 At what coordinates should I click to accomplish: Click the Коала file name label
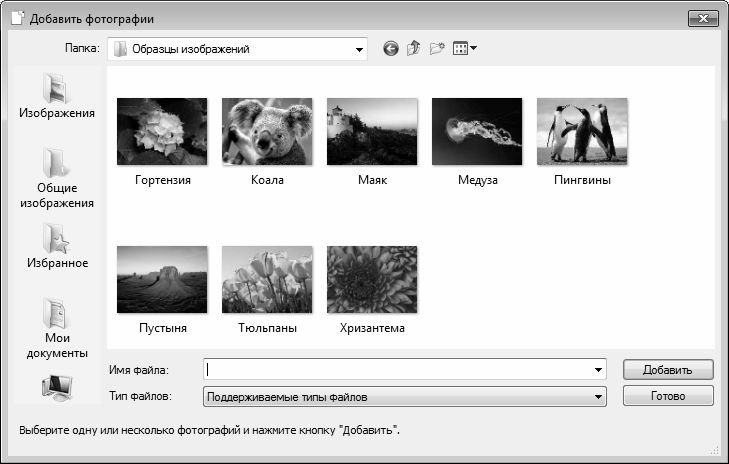267,180
